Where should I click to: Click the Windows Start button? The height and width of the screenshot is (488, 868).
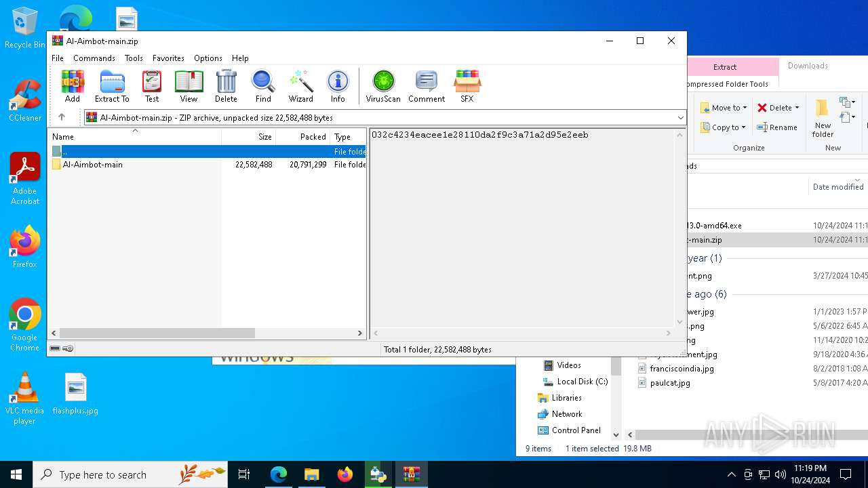coord(16,474)
